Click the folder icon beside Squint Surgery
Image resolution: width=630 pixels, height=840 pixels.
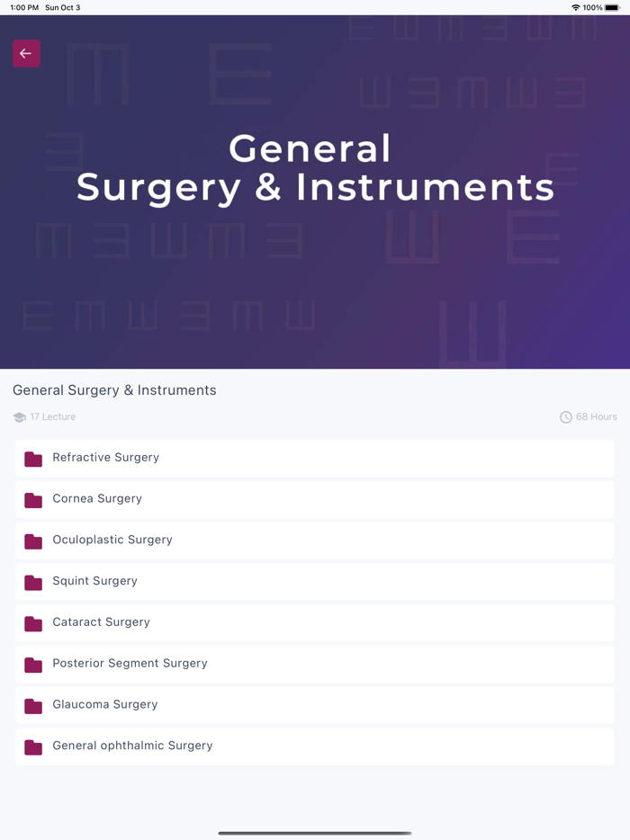[x=32, y=583]
